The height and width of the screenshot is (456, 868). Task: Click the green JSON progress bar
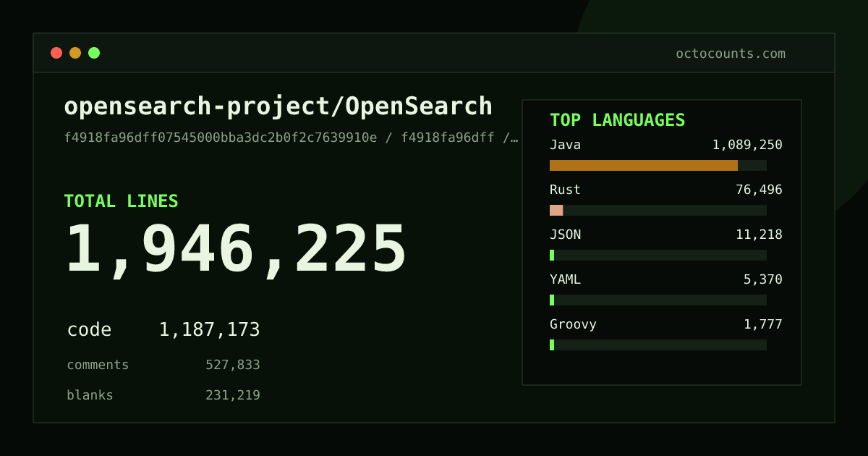[552, 255]
